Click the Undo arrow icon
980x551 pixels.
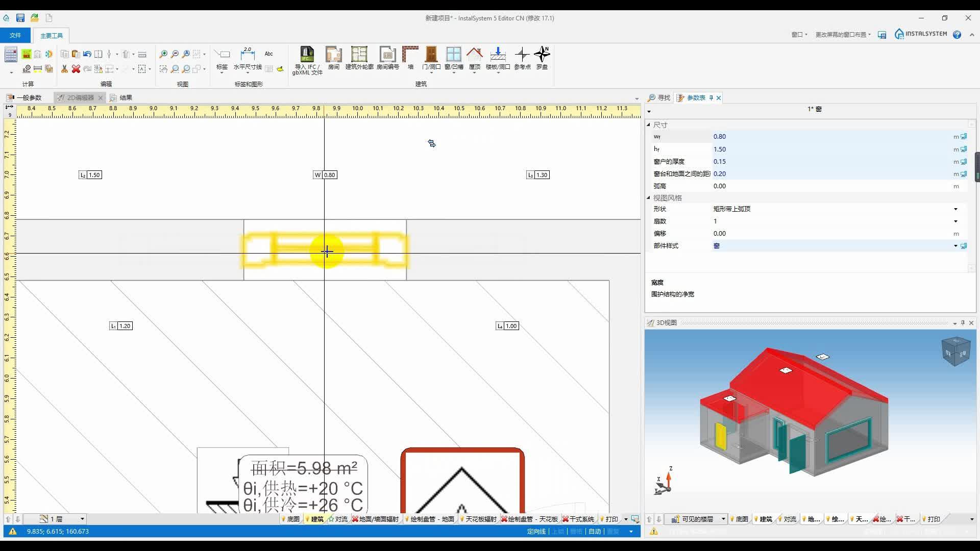(x=87, y=54)
